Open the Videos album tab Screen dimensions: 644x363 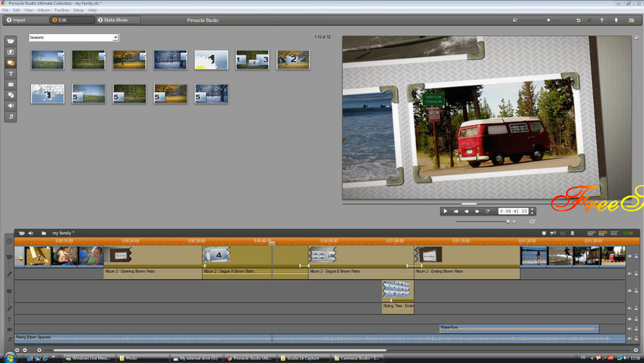[11, 41]
